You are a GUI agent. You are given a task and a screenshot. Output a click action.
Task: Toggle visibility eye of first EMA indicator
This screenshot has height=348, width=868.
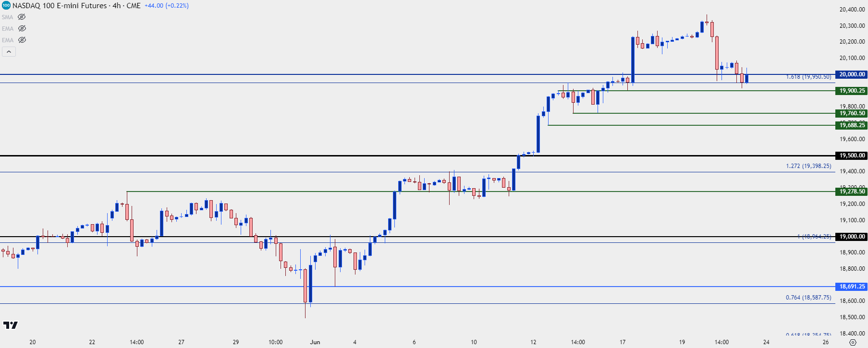click(22, 28)
